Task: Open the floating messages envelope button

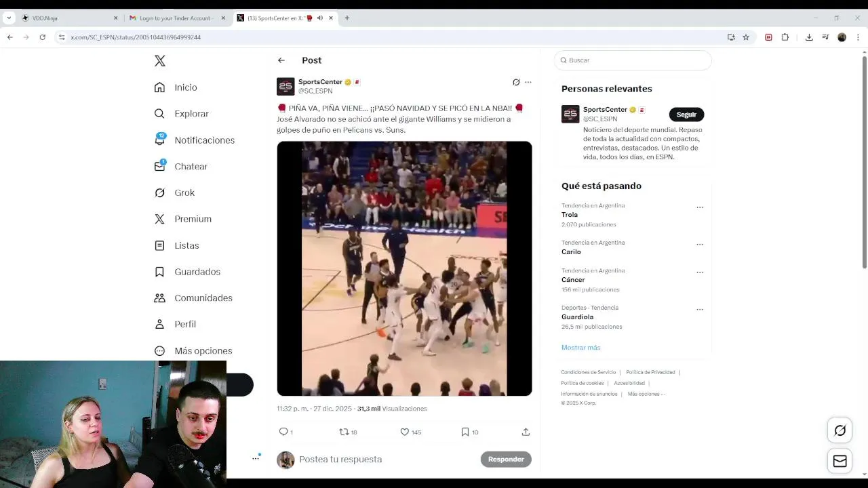Action: 840,461
